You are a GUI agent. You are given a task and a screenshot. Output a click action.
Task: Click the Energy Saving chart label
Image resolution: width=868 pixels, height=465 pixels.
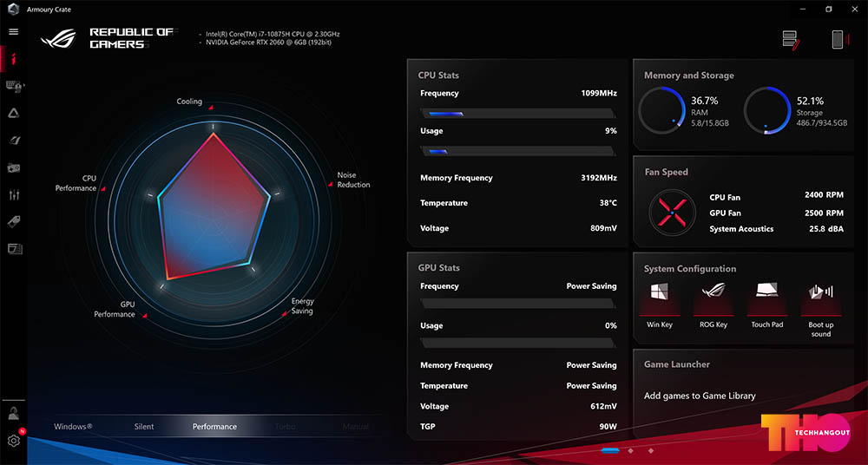click(x=302, y=306)
